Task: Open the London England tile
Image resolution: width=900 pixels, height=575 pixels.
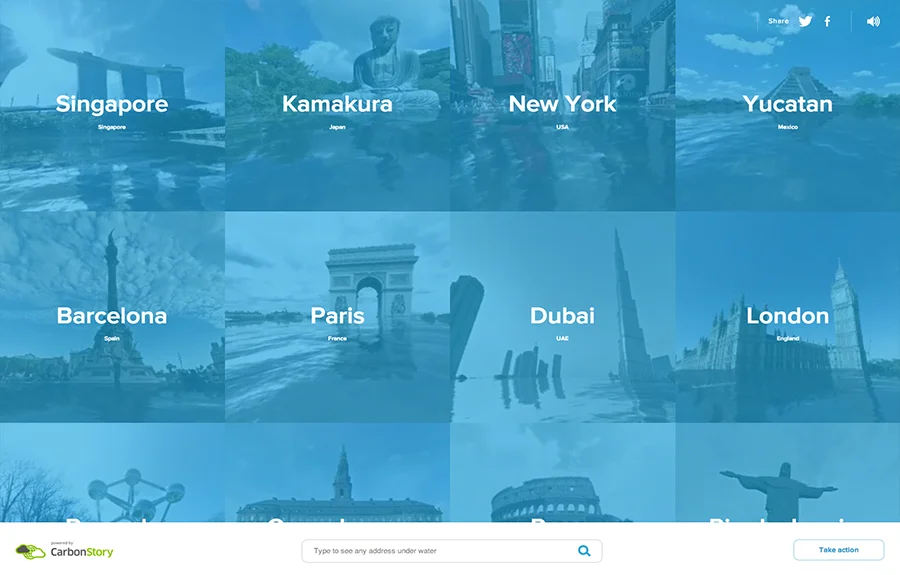Action: pos(788,317)
